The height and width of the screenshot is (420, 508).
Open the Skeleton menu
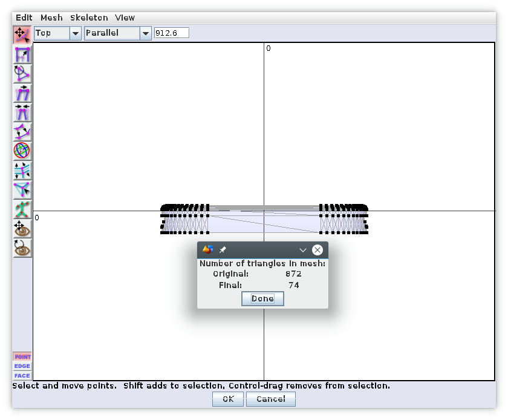click(x=89, y=18)
